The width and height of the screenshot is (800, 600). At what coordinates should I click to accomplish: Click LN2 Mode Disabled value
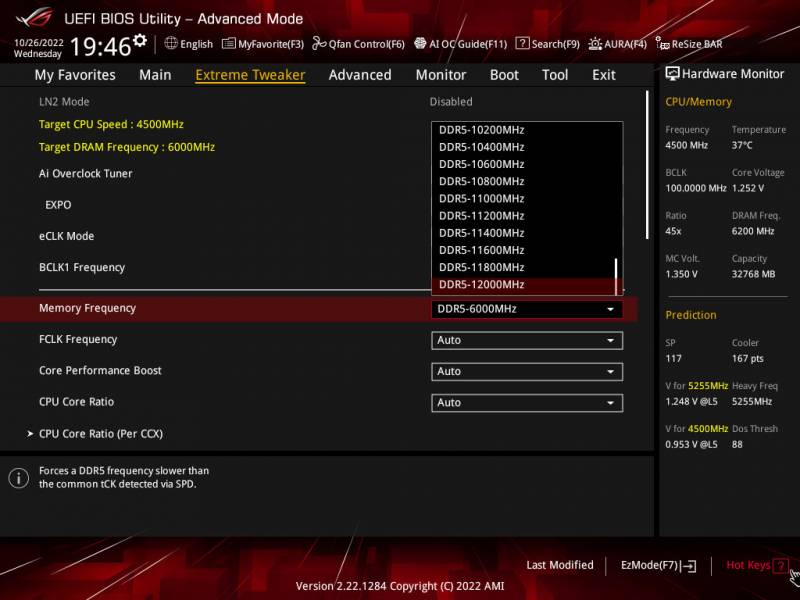451,102
